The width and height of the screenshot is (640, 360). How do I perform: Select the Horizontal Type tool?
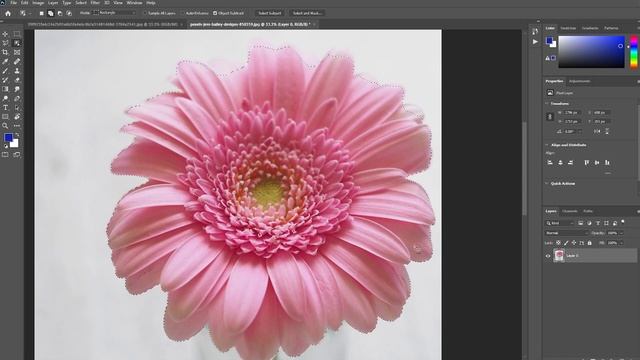click(5, 108)
